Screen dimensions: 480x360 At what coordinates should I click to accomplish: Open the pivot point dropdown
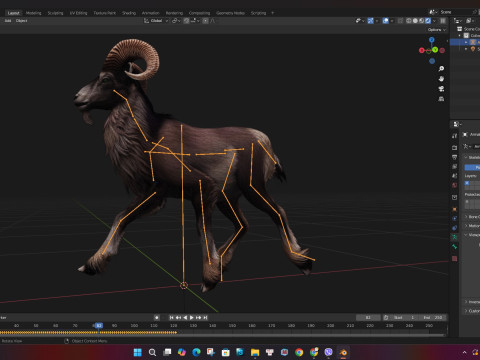tap(176, 21)
